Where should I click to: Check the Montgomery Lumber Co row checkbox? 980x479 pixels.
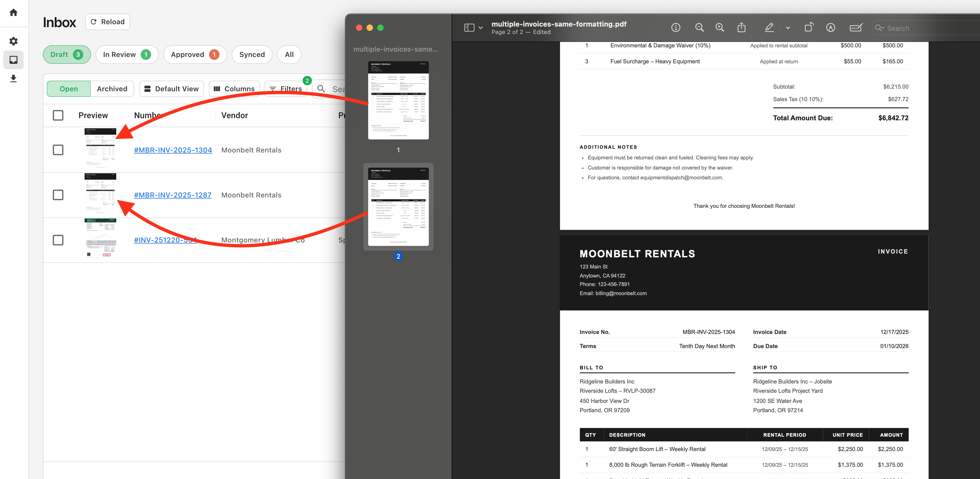coord(58,240)
